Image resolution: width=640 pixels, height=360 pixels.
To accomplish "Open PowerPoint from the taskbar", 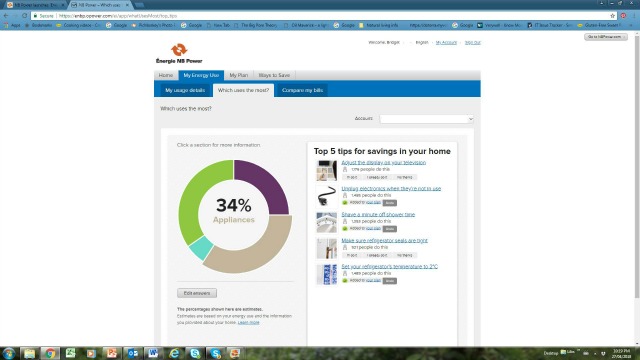I will pyautogui.click(x=112, y=353).
